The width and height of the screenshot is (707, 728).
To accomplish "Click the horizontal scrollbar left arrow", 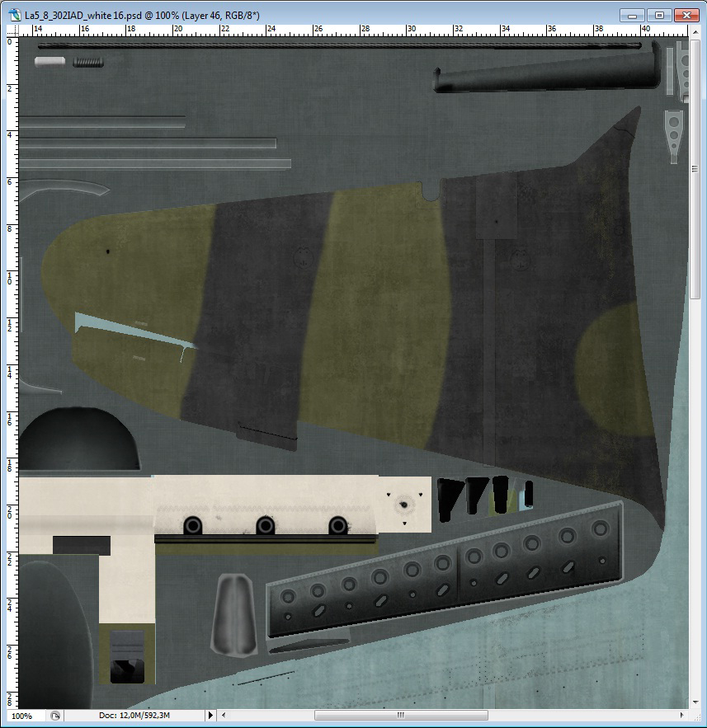I will (x=224, y=715).
